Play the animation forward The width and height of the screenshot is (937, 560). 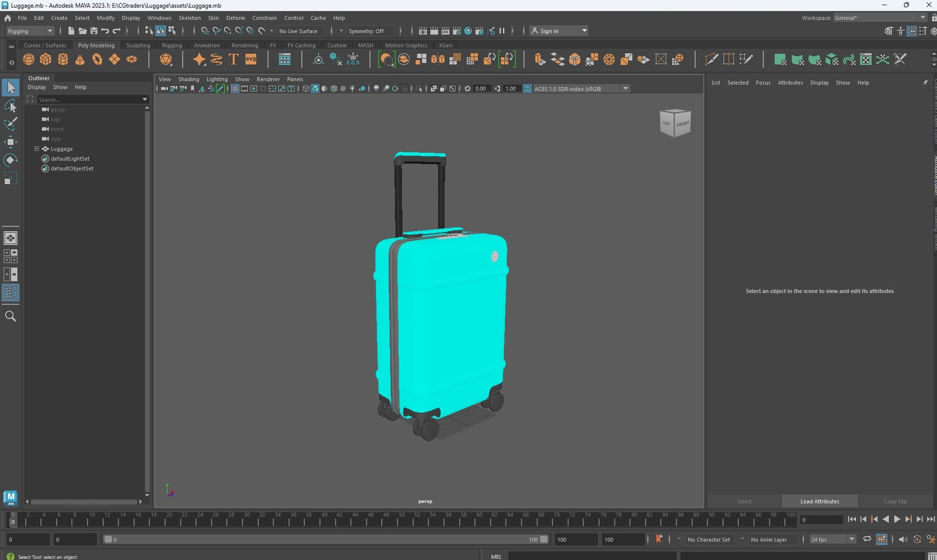pyautogui.click(x=897, y=519)
